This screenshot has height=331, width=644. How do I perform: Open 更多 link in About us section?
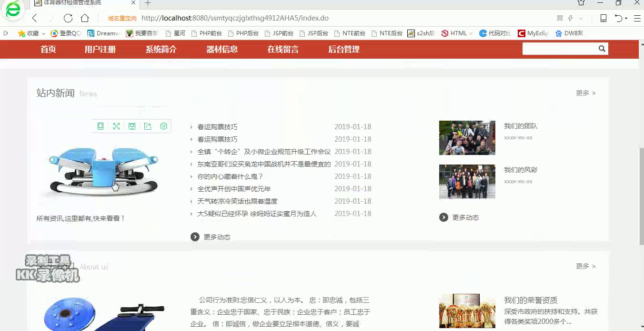click(x=585, y=266)
